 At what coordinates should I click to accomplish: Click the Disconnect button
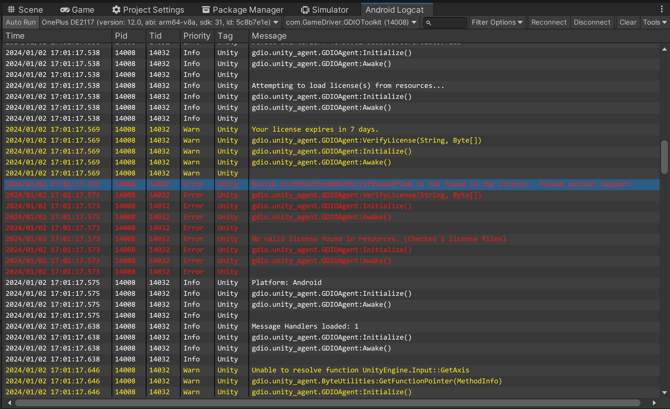tap(591, 22)
